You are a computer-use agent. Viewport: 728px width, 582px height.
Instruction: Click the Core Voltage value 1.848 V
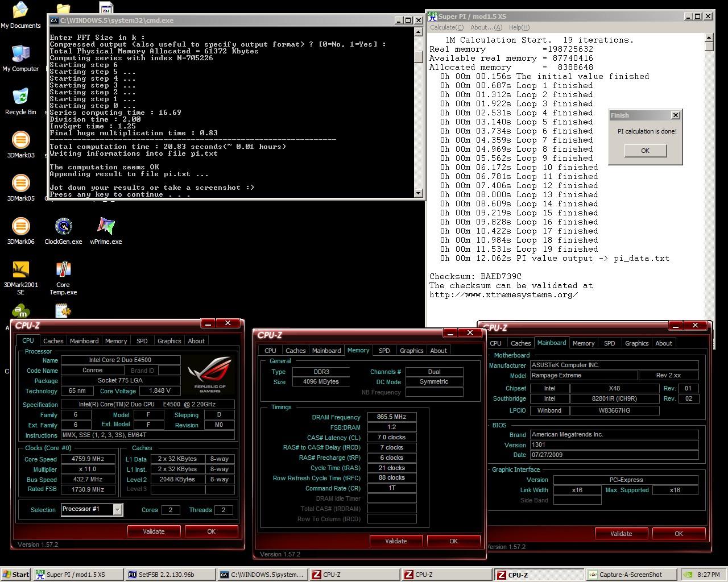click(x=159, y=390)
